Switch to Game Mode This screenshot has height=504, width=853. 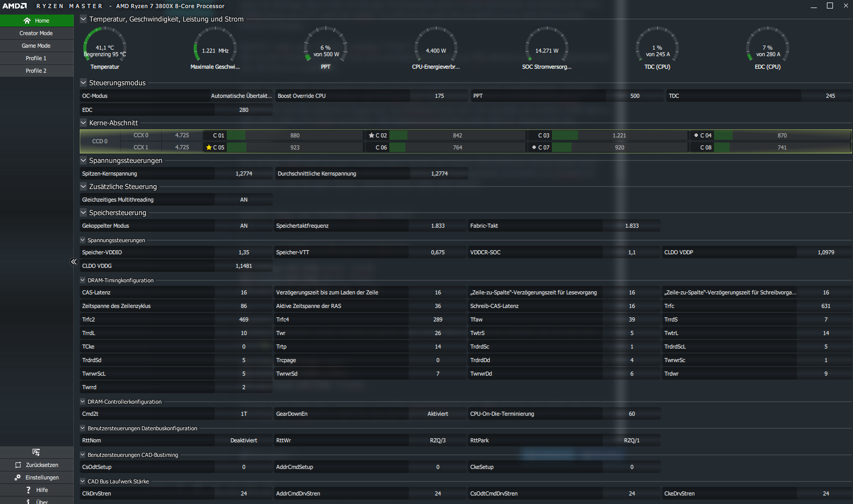pos(37,46)
